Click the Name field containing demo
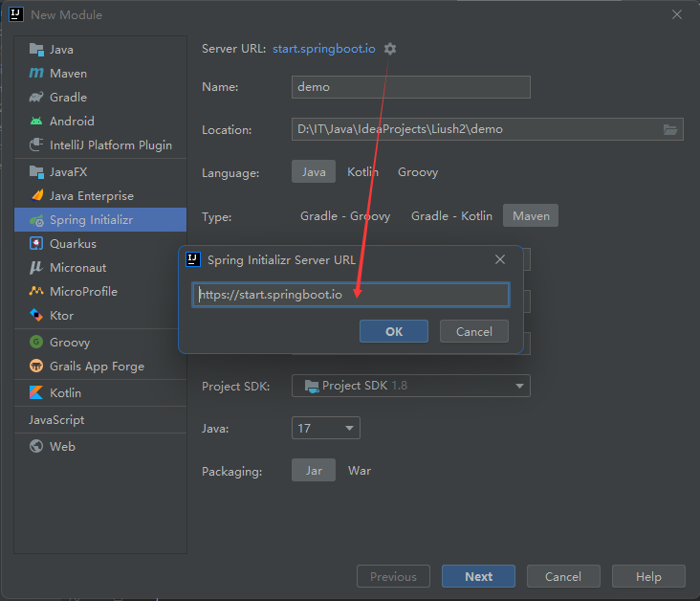Viewport: 700px width, 601px height. click(410, 87)
